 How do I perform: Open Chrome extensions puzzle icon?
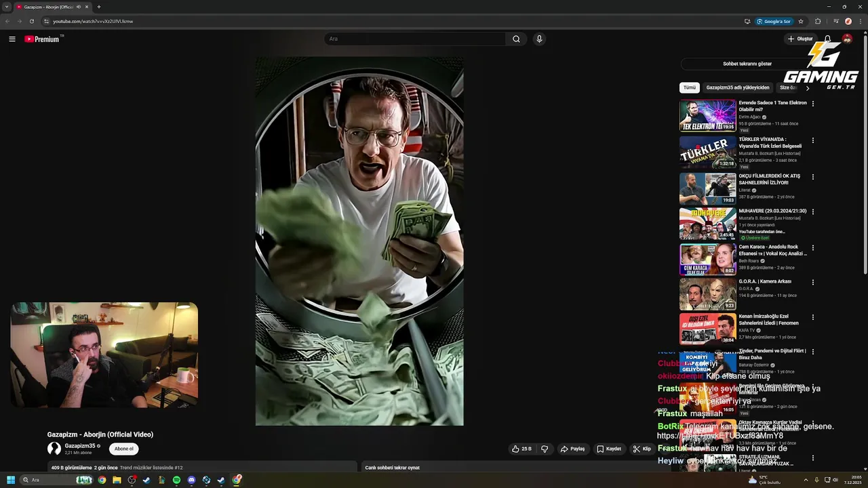pyautogui.click(x=818, y=21)
